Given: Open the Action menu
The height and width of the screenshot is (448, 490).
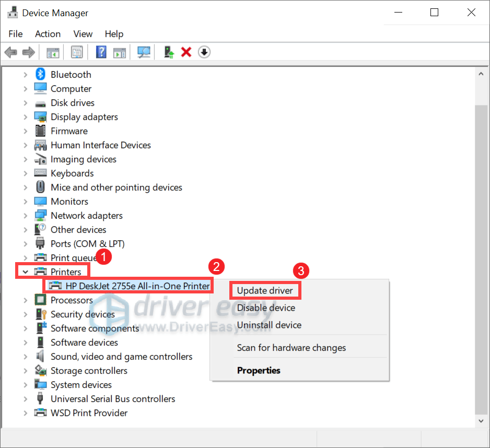Looking at the screenshot, I should 48,34.
